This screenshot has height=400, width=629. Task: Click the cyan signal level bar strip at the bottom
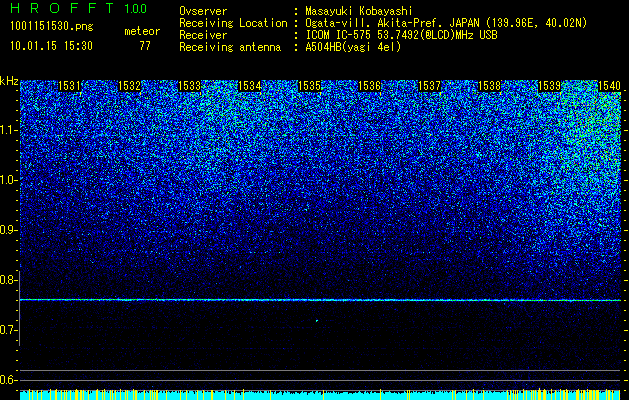point(320,395)
